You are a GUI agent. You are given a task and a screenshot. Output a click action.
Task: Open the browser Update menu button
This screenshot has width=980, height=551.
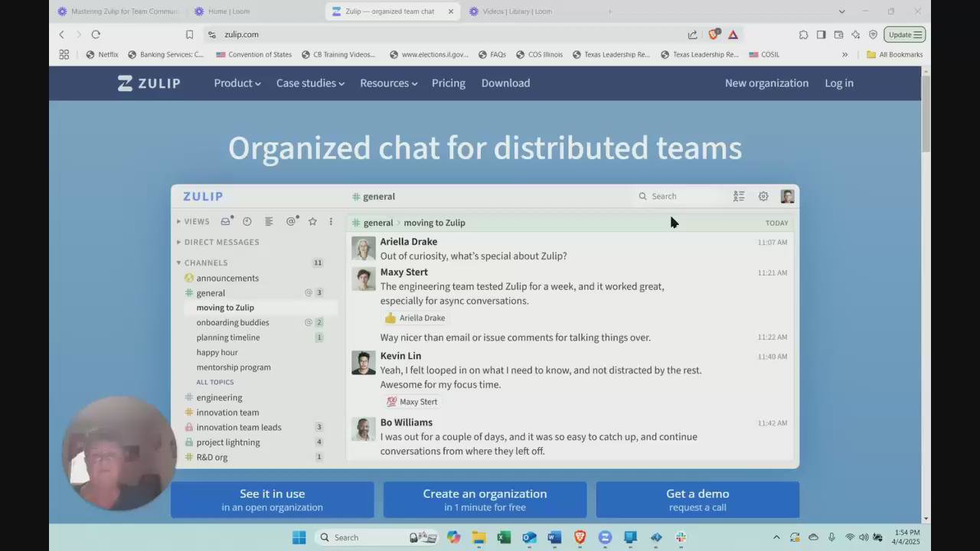click(x=905, y=34)
